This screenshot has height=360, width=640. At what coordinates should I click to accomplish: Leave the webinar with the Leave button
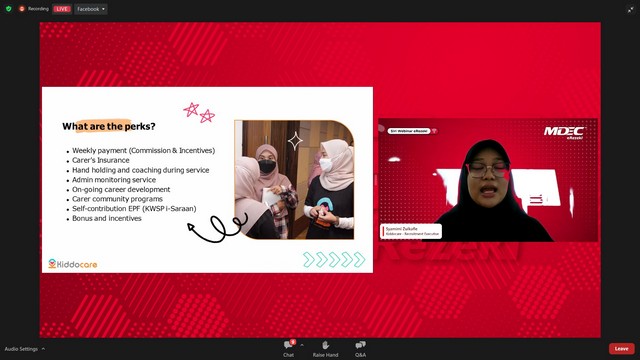click(x=622, y=349)
